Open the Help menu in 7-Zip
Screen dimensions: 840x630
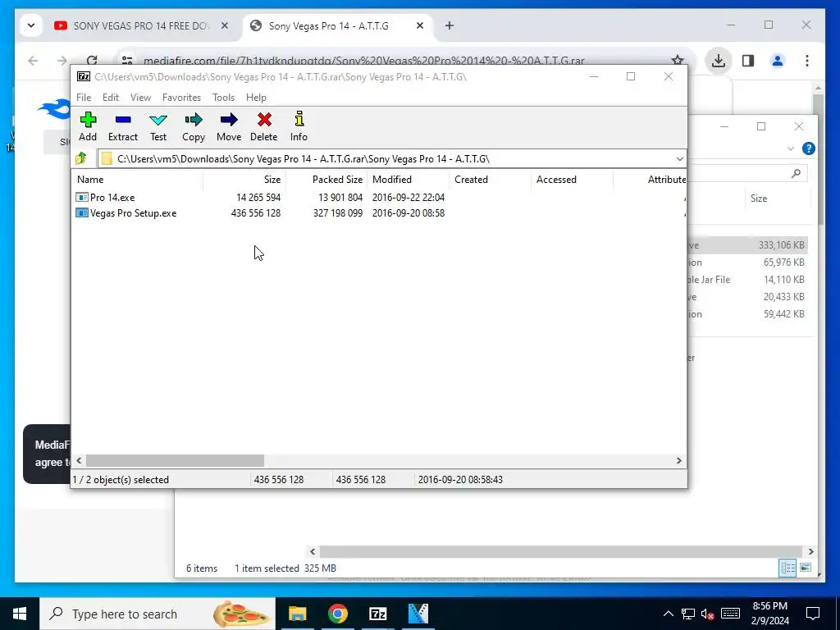[x=256, y=98]
